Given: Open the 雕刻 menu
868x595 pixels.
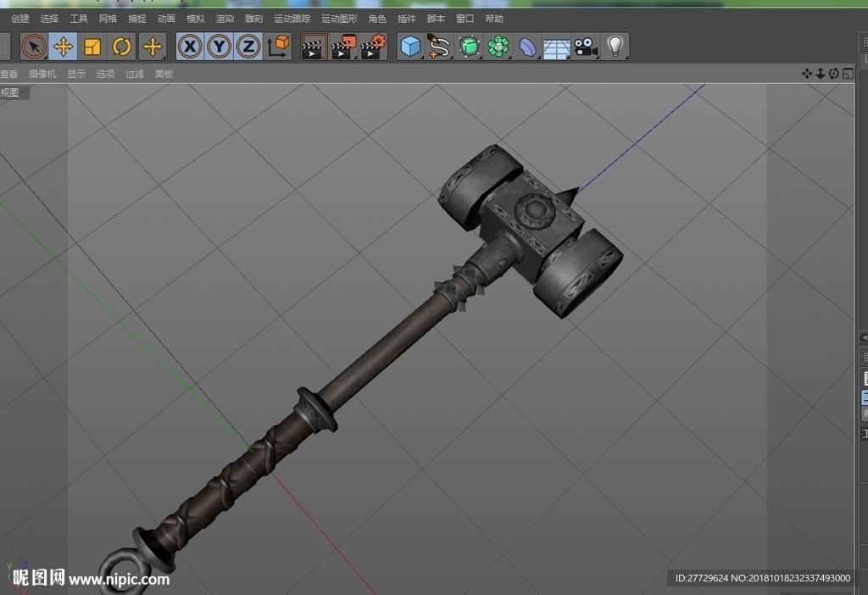Looking at the screenshot, I should coord(254,19).
